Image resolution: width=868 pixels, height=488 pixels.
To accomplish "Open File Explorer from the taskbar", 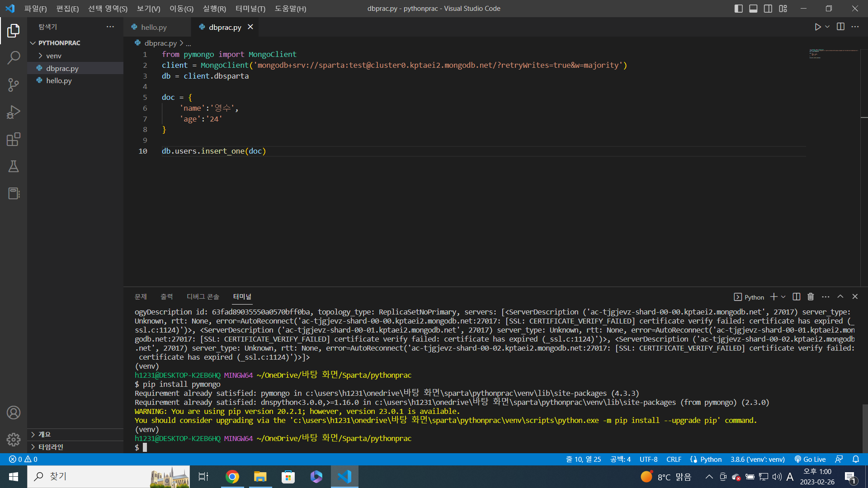I will (x=260, y=477).
